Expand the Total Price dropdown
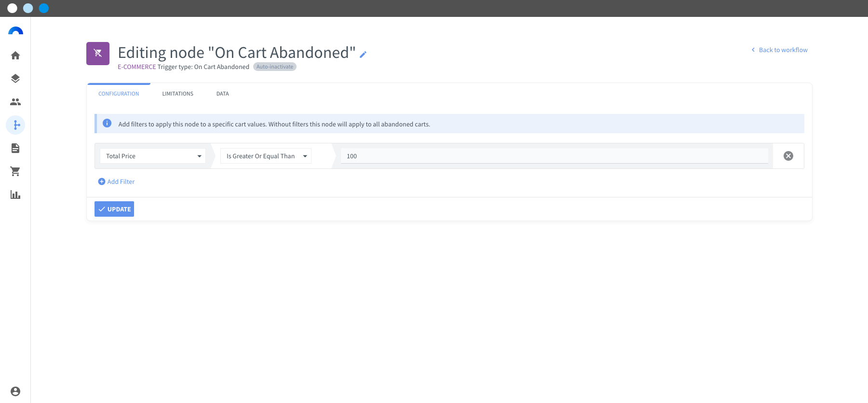This screenshot has height=403, width=868. (153, 156)
